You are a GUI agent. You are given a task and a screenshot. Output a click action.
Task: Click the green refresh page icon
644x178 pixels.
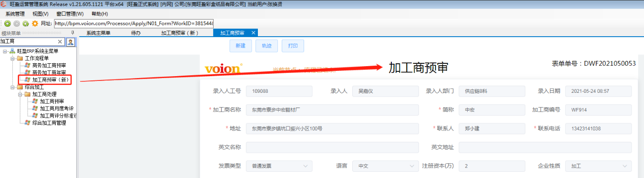26,23
